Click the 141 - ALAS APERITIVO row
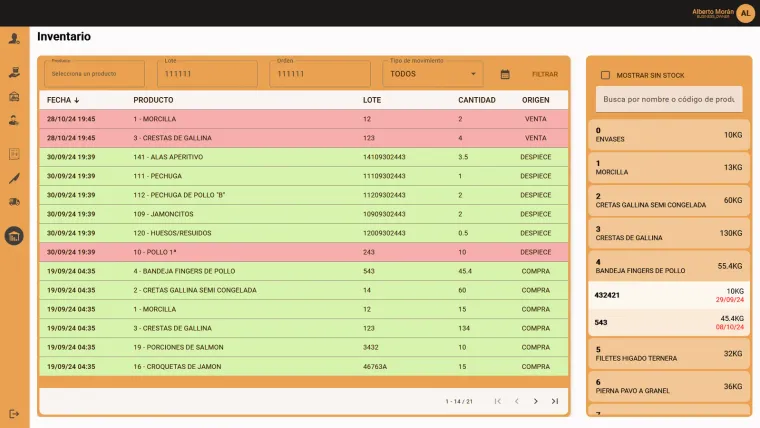Image resolution: width=760 pixels, height=428 pixels. click(303, 157)
